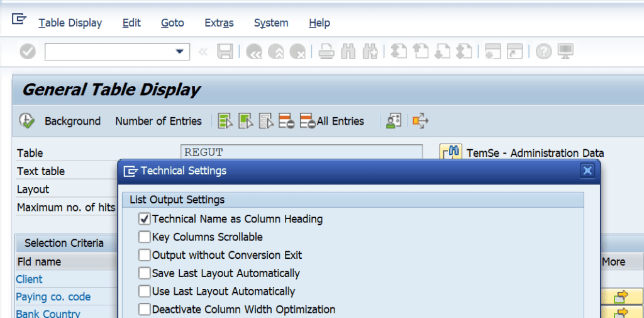This screenshot has width=644, height=318.
Task: Enable Use Last Layout Automatically
Action: pyautogui.click(x=144, y=292)
